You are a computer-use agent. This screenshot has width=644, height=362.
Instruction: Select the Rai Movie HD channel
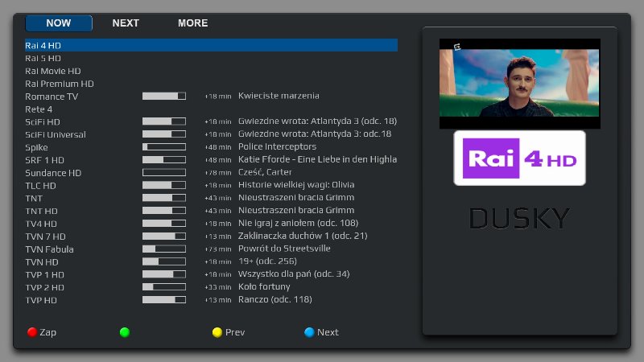coord(53,71)
